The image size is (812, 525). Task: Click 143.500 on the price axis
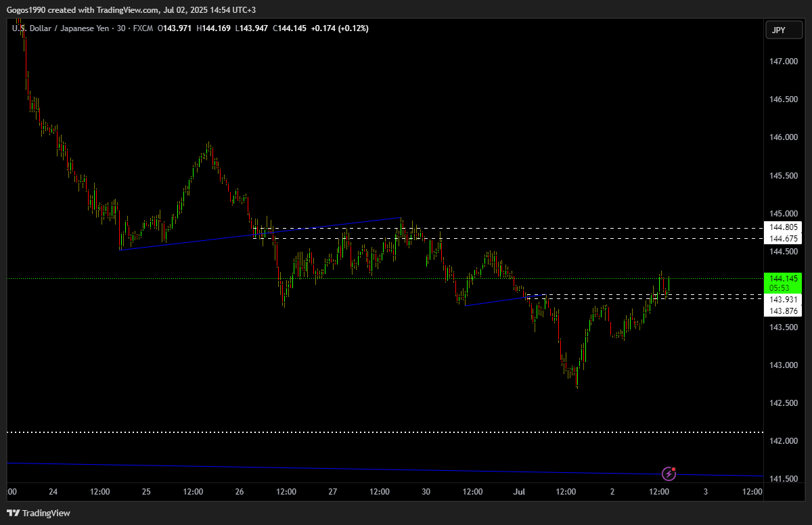(784, 327)
